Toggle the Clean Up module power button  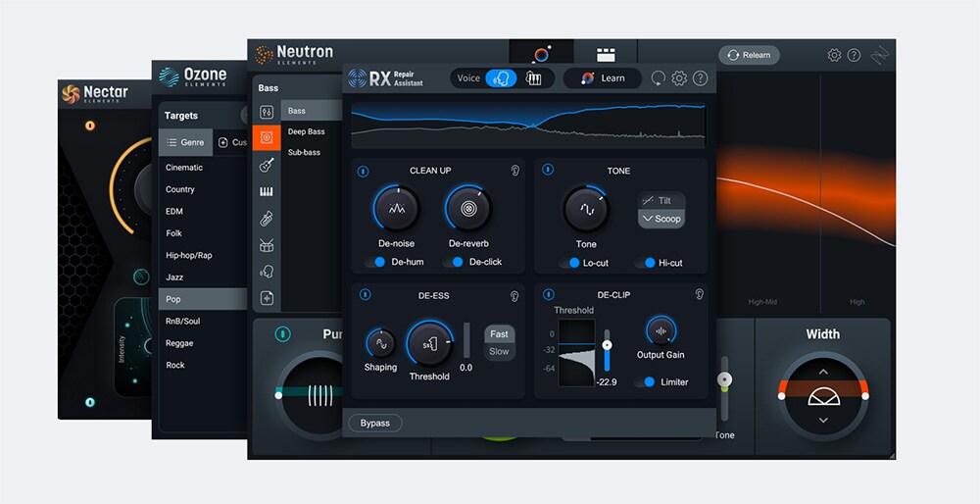click(364, 171)
